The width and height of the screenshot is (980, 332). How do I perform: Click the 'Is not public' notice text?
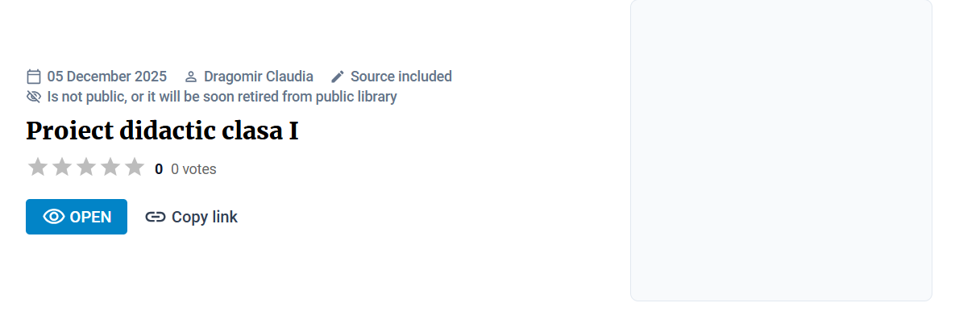(x=222, y=97)
